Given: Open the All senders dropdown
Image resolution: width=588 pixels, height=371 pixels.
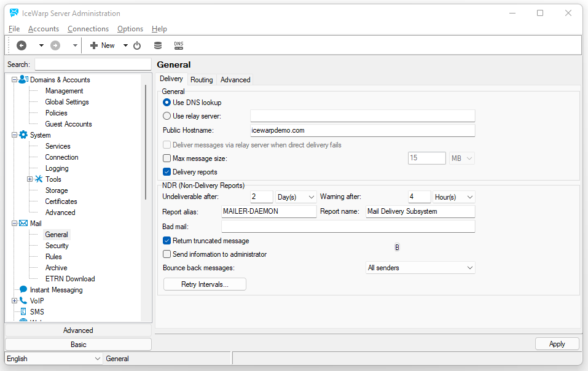Looking at the screenshot, I should [x=420, y=268].
